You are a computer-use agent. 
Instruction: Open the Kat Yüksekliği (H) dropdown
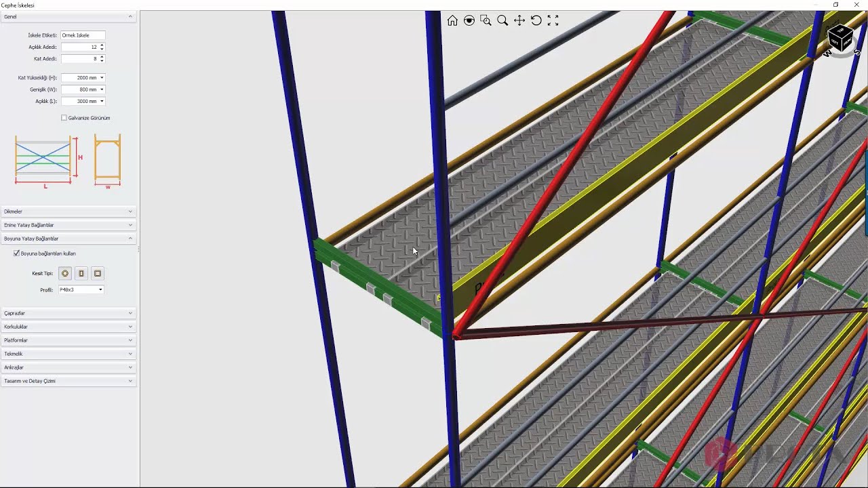(102, 78)
